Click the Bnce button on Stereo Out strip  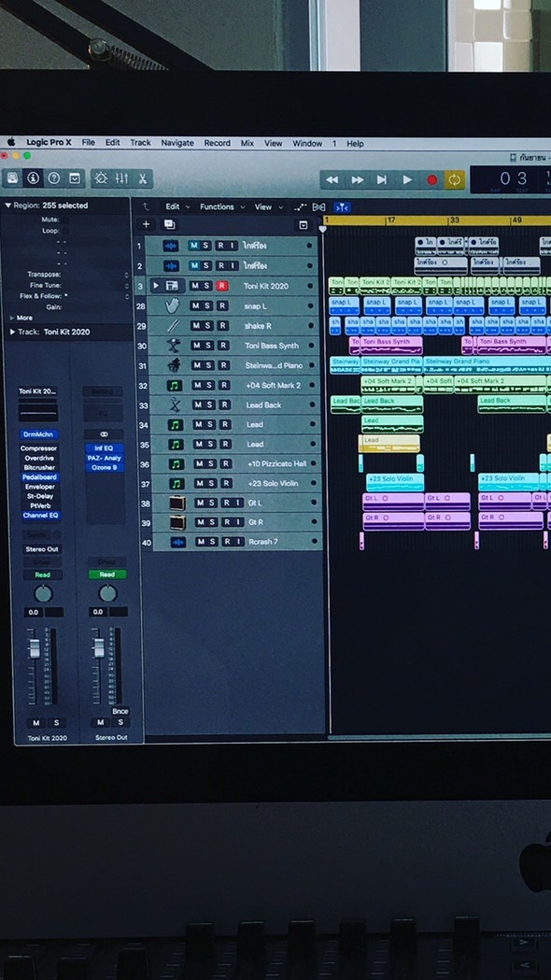(x=120, y=711)
